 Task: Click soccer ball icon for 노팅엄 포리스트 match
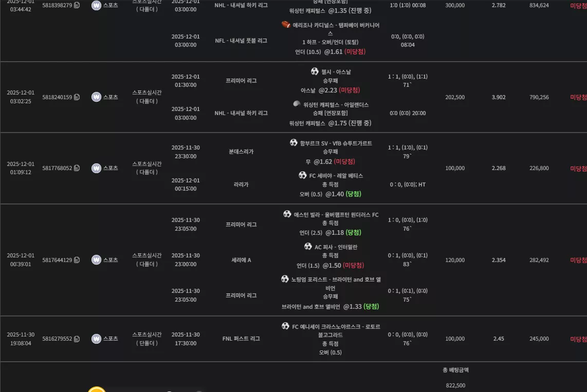[285, 279]
